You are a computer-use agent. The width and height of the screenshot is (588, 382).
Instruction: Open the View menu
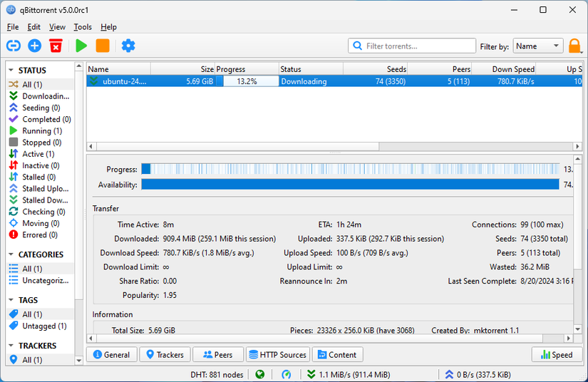tap(57, 27)
